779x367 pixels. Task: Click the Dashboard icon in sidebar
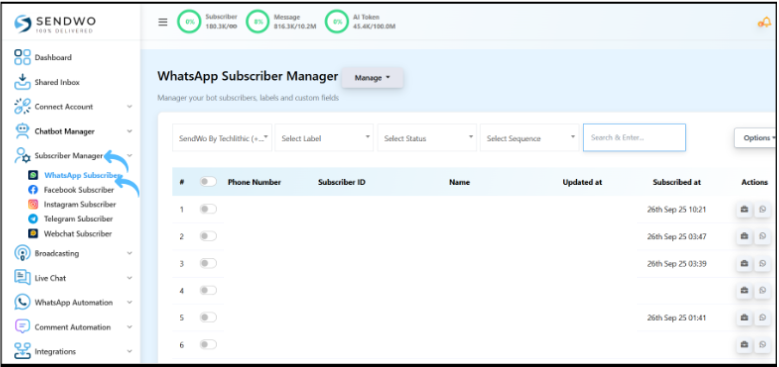[22, 57]
